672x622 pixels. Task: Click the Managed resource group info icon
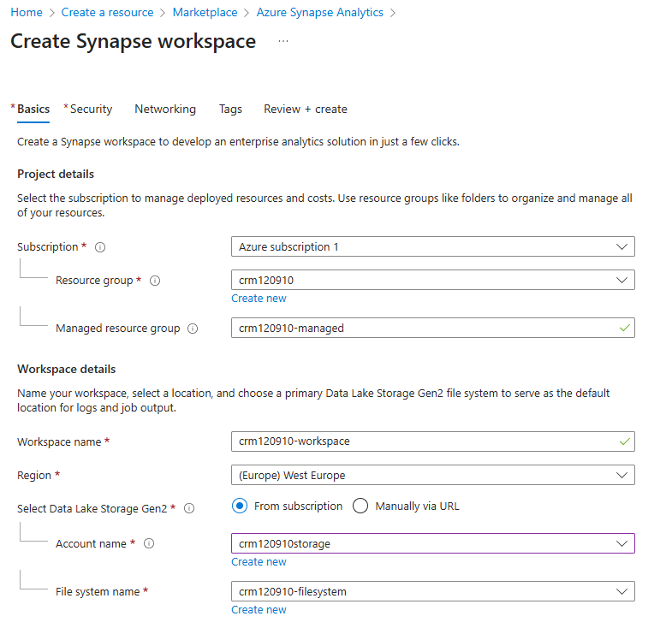coord(193,329)
